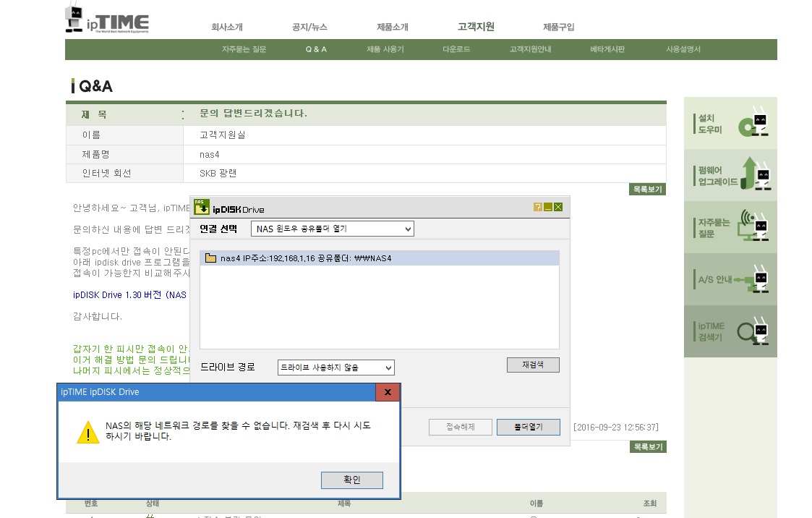Click the ipTIME logo in header
Viewport: 812px width, 518px height.
[x=107, y=19]
